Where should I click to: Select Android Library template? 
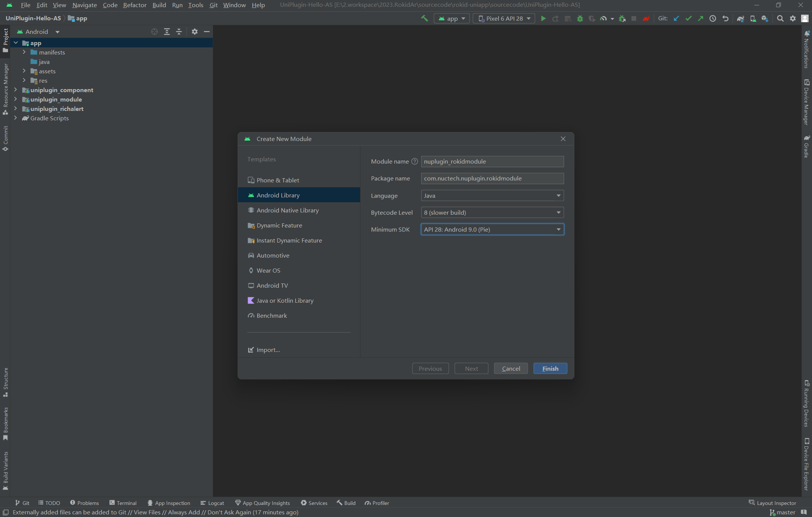(x=277, y=195)
